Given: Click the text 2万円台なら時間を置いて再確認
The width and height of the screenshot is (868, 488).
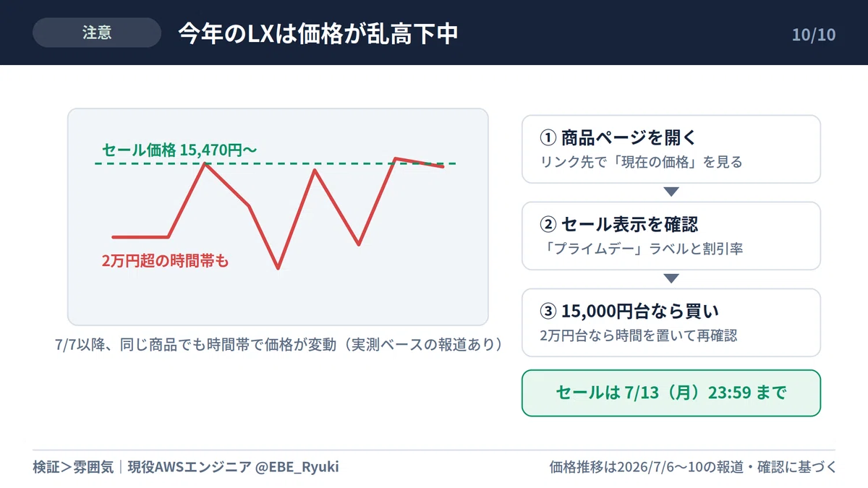Looking at the screenshot, I should click(x=639, y=335).
